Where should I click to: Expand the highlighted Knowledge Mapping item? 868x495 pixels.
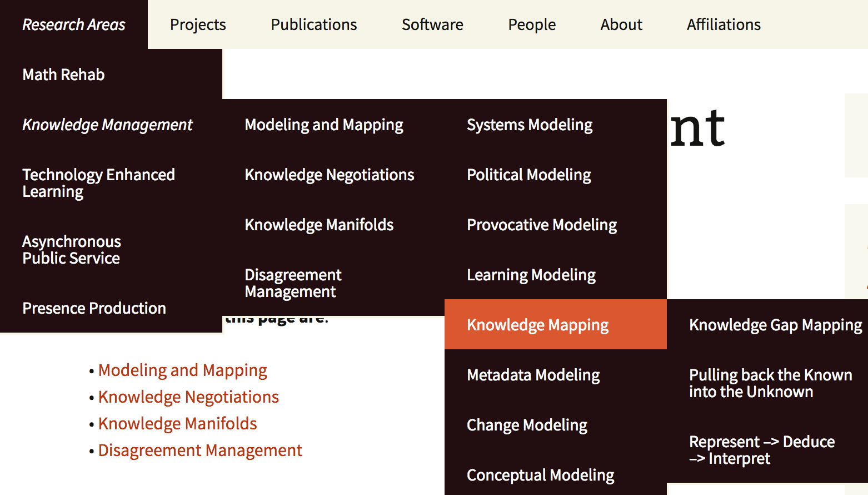coord(537,325)
